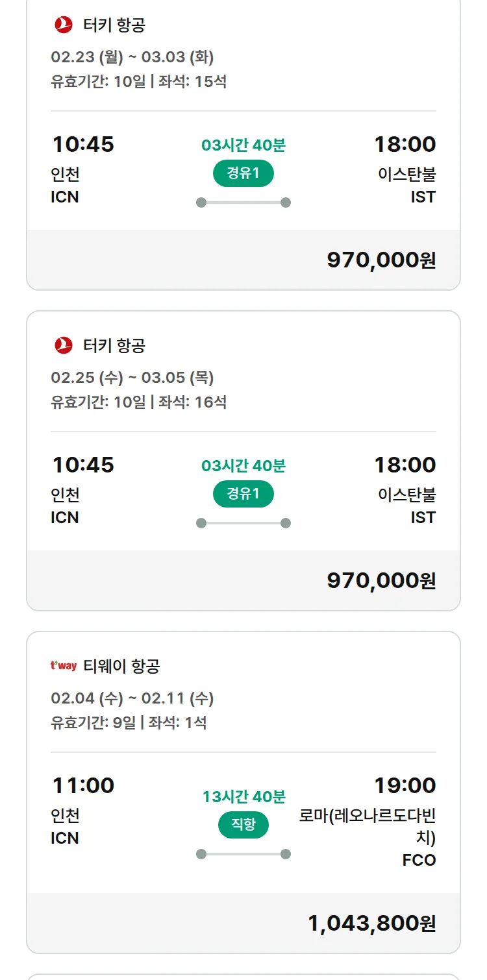
Task: Click the date range 02.25 (수) ~ 03.05 (목)
Action: pyautogui.click(x=132, y=377)
